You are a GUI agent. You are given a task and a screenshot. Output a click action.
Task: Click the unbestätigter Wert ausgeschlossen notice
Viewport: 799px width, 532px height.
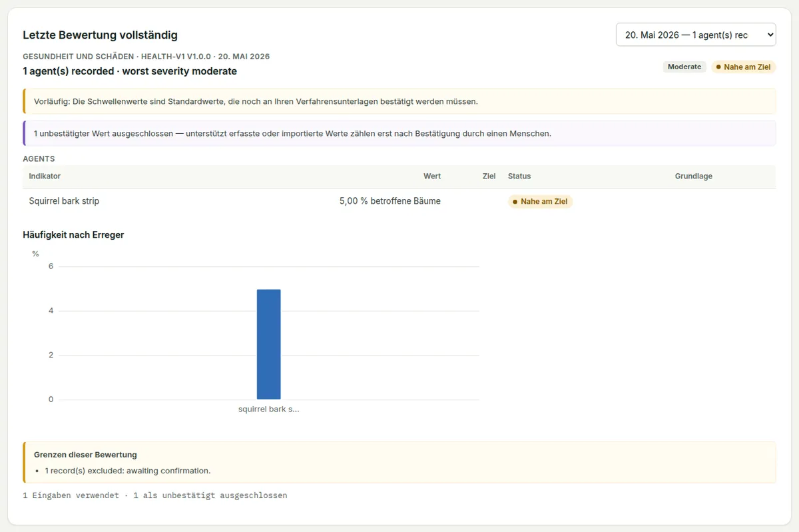(400, 133)
